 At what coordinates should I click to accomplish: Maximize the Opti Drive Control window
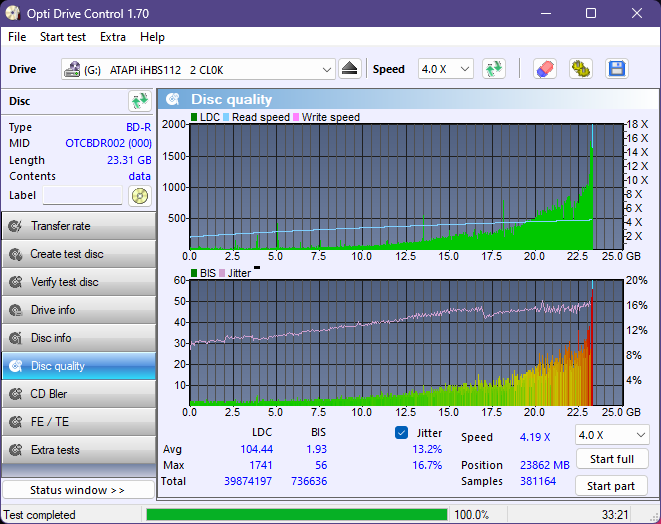591,13
